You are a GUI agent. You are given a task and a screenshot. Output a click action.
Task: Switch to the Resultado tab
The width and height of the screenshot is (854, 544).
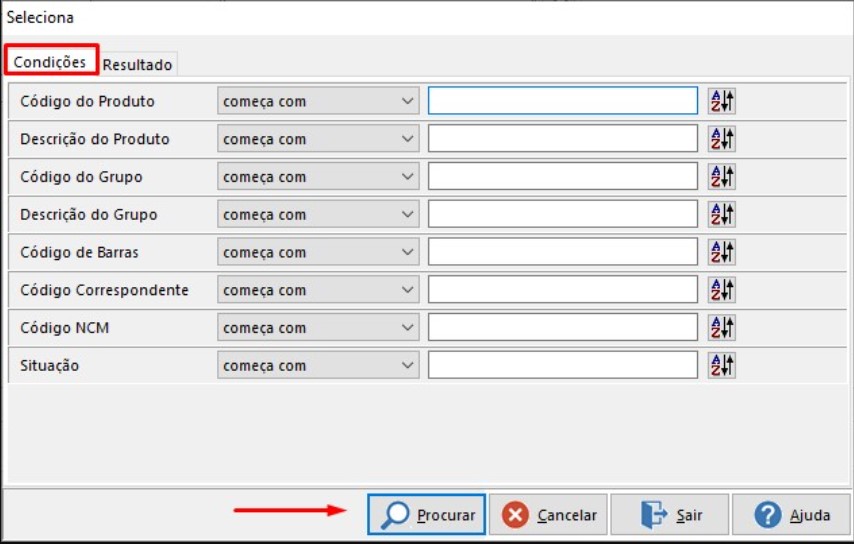pos(137,64)
